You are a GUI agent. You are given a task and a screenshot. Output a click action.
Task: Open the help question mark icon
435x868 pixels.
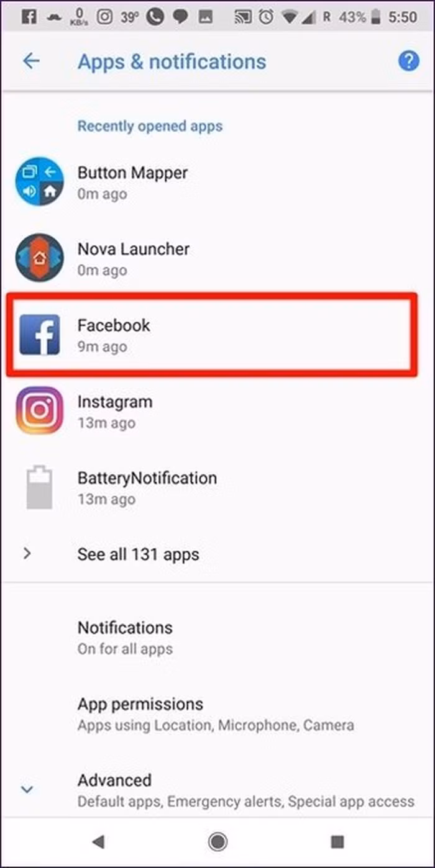(x=408, y=61)
